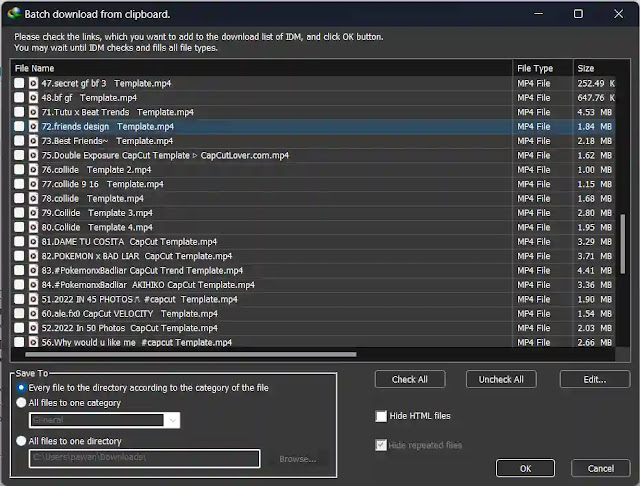Click the '4.53 MB' size cell
Screen dimensions: 640x486
(594, 112)
